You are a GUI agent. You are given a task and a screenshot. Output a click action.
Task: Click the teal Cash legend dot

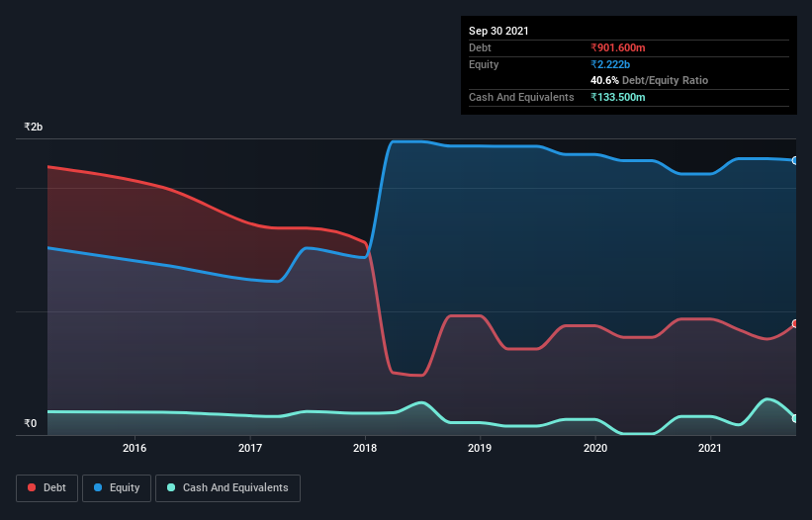tap(171, 487)
